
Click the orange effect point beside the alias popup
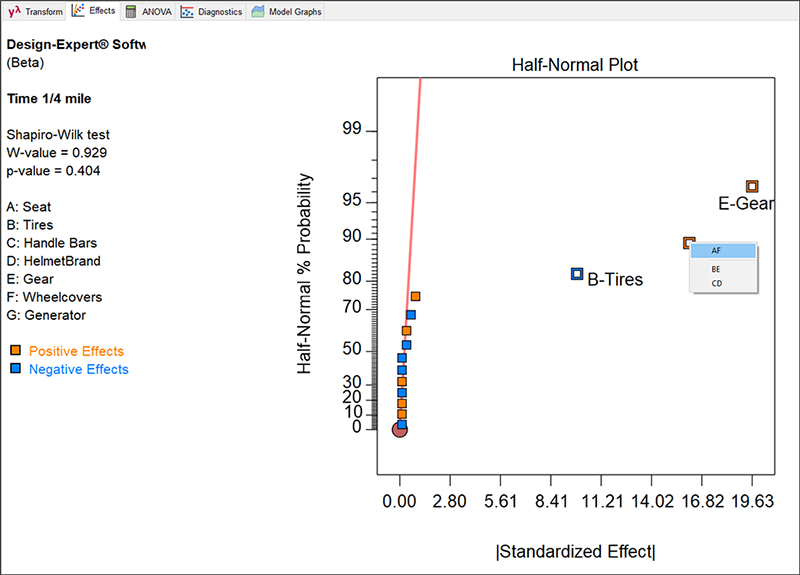[688, 243]
